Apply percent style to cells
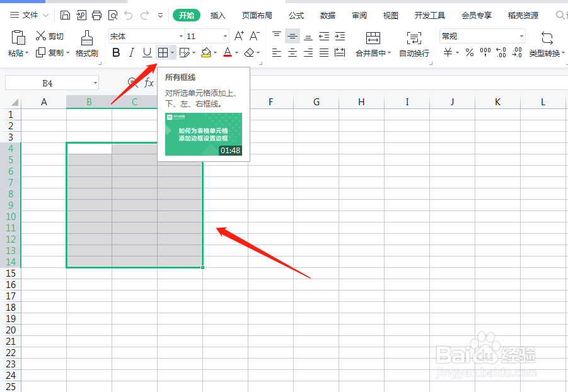568x392 pixels. tap(469, 53)
